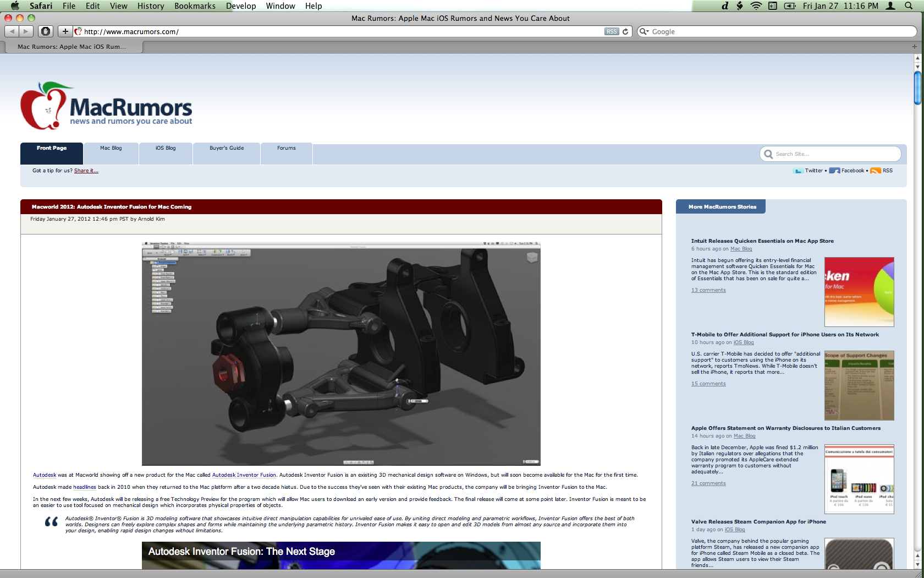
Task: Open the Apple menu
Action: (15, 6)
